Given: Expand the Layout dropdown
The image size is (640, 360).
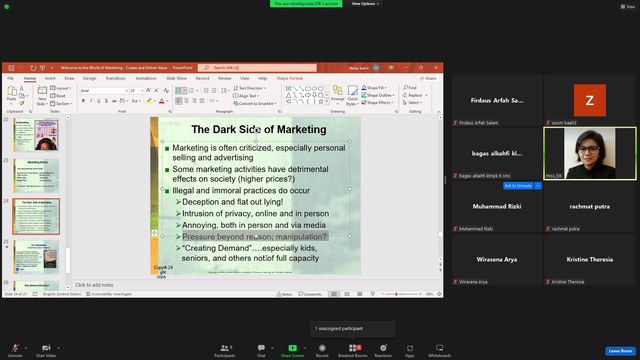Looking at the screenshot, I should (x=60, y=88).
